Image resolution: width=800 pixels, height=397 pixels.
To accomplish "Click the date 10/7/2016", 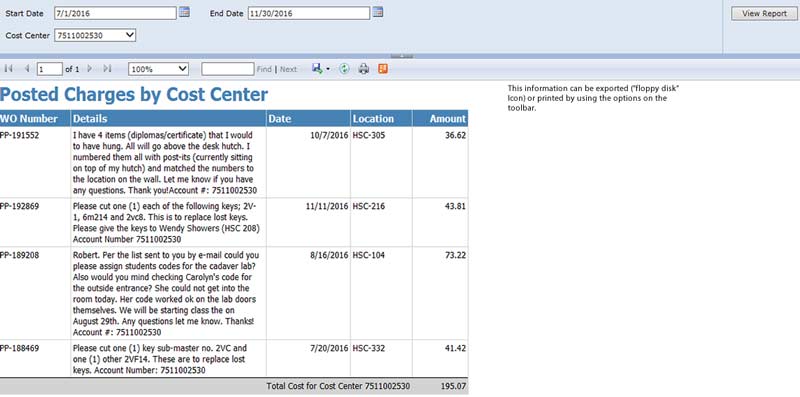I will (x=329, y=136).
